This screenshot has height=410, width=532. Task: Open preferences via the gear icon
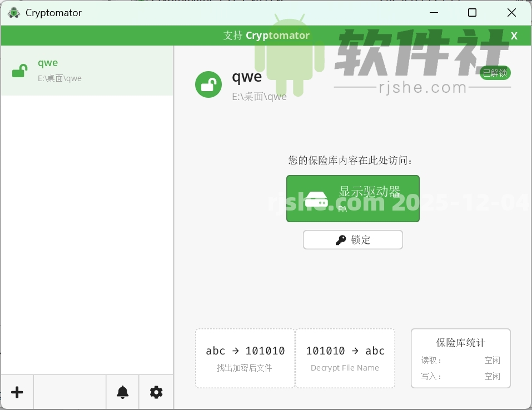156,392
